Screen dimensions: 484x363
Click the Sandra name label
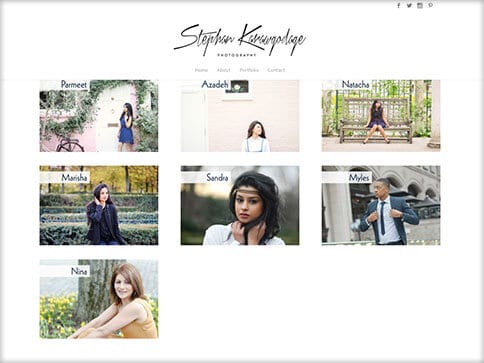[217, 178]
